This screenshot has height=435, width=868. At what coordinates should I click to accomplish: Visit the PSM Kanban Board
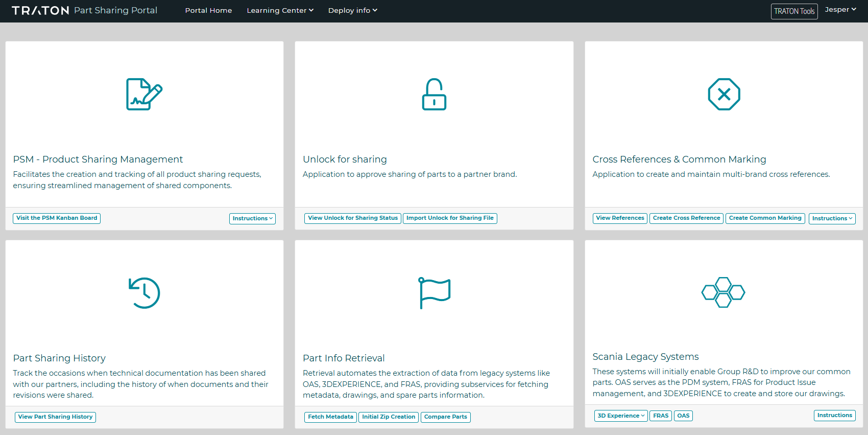(57, 218)
